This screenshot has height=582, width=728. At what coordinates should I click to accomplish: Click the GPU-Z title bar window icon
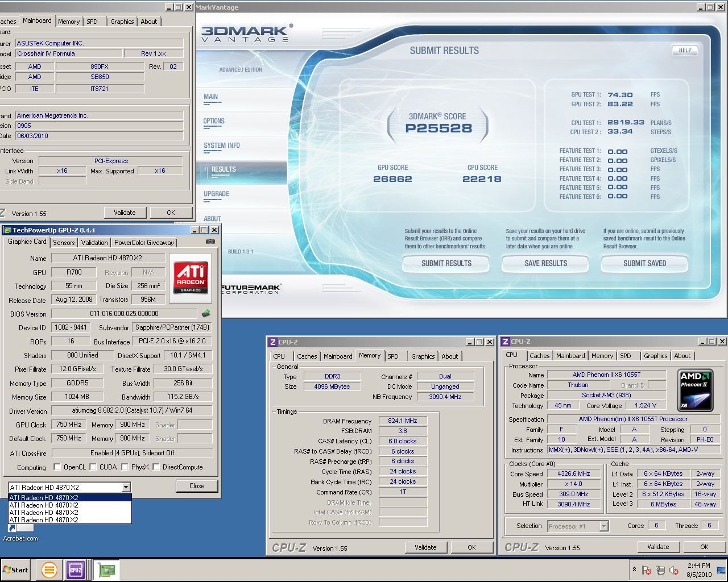[7, 230]
